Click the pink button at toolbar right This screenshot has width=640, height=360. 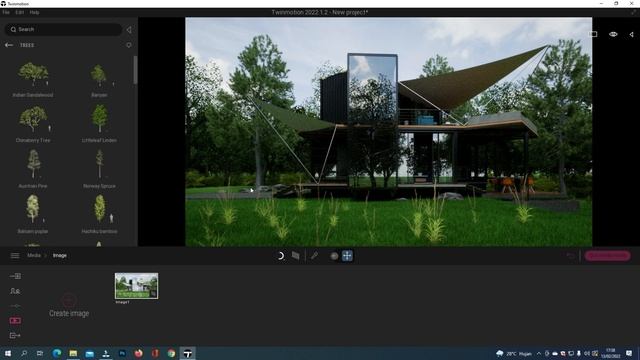607,256
